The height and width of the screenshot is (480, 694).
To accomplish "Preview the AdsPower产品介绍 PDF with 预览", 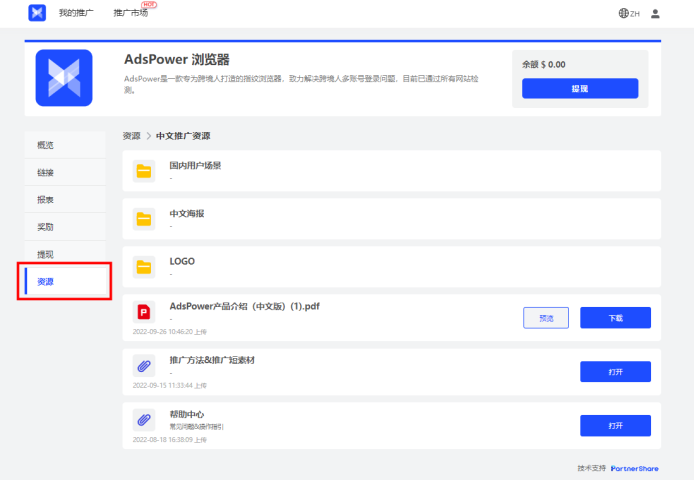I will coord(546,318).
